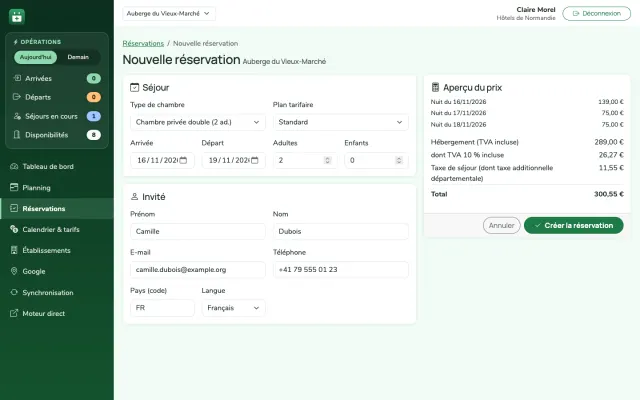Switch operations view to Demain
Screen dimensions: 640x400
coord(78,57)
